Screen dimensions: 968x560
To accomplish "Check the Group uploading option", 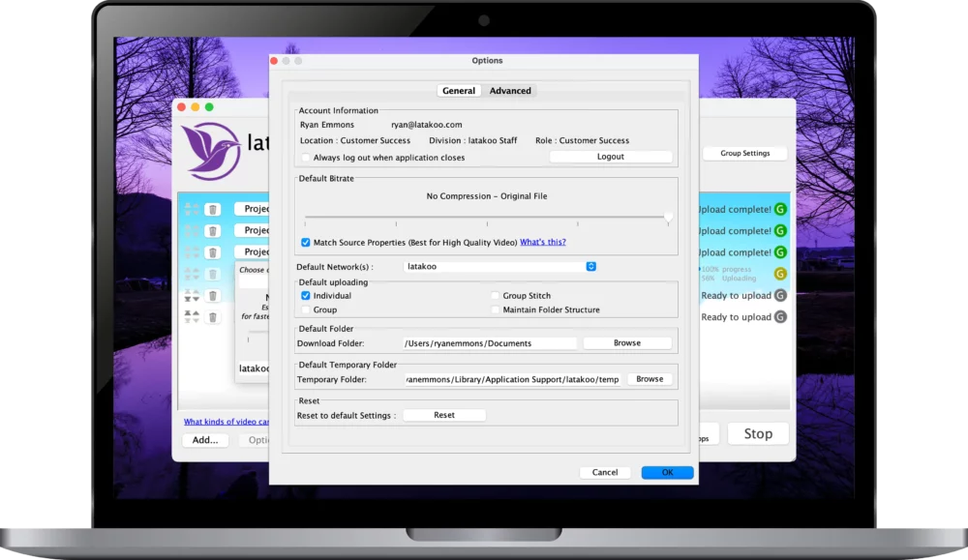I will (306, 309).
